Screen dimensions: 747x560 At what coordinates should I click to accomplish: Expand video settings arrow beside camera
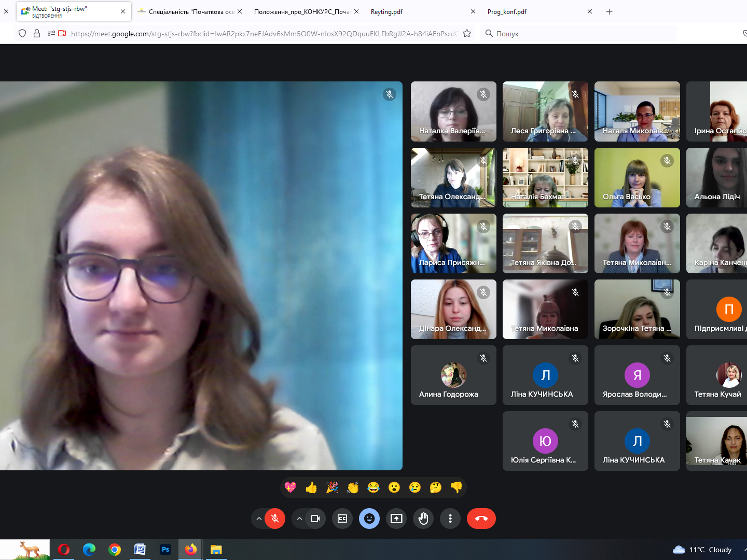pyautogui.click(x=299, y=519)
